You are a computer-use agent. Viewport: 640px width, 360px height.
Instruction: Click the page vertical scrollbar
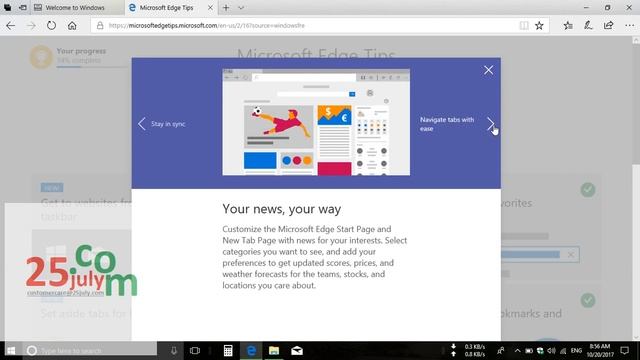pos(636,188)
